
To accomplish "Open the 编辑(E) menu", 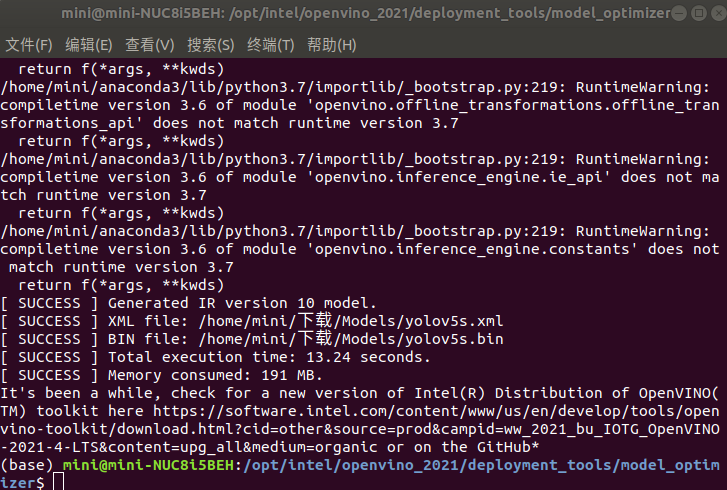I will pyautogui.click(x=89, y=45).
